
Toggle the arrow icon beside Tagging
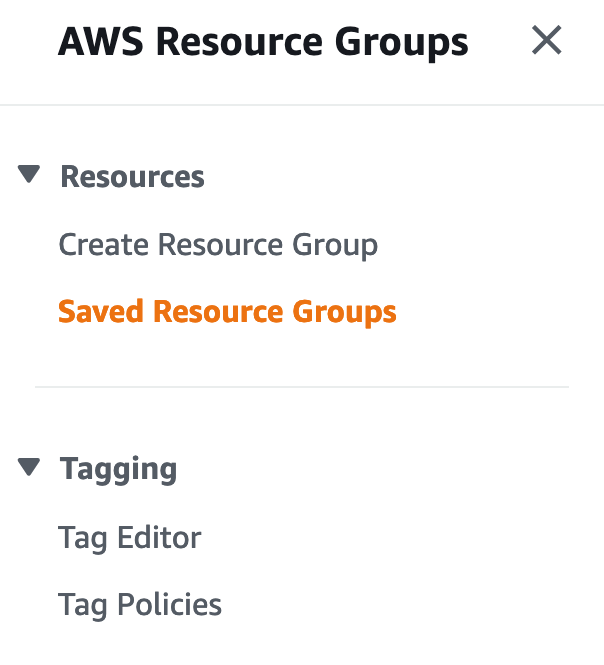(29, 467)
